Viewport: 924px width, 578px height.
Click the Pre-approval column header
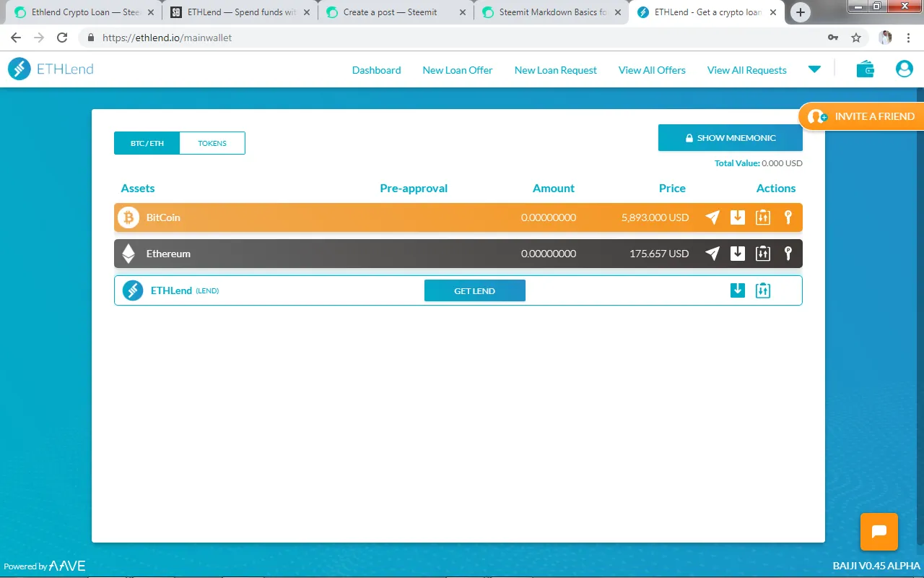(414, 188)
